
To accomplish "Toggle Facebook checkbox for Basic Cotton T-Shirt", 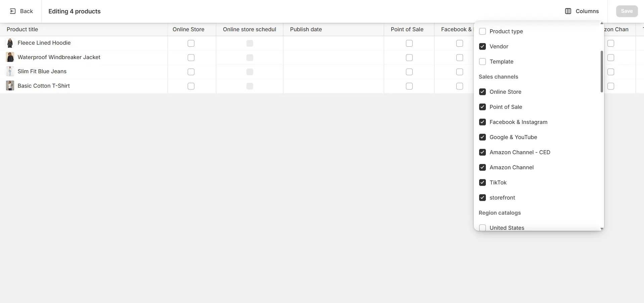I will coord(459,86).
